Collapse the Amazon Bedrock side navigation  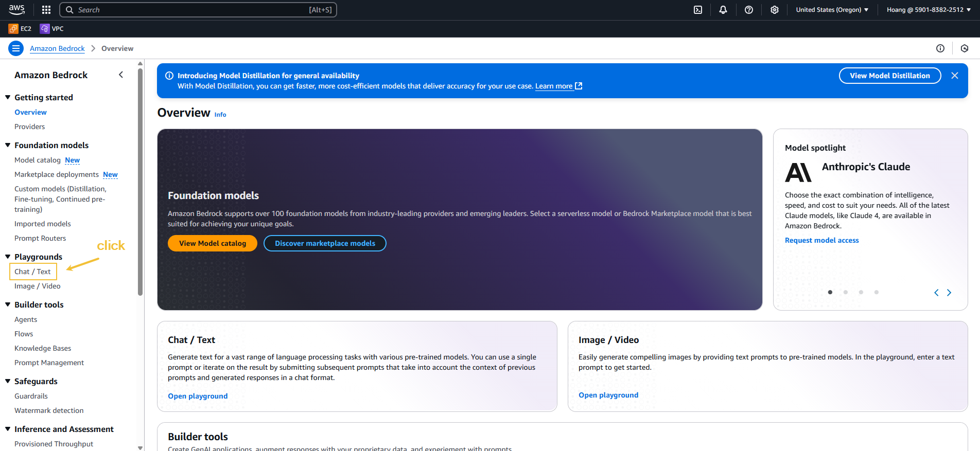(121, 75)
